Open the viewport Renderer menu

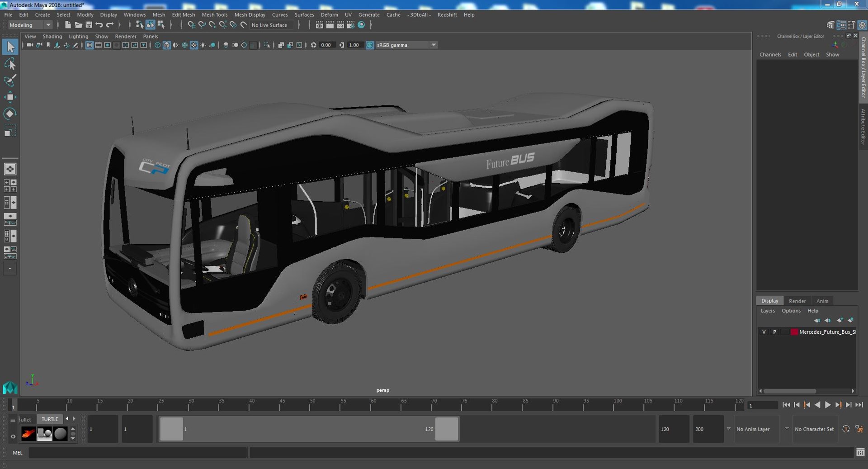pyautogui.click(x=126, y=37)
